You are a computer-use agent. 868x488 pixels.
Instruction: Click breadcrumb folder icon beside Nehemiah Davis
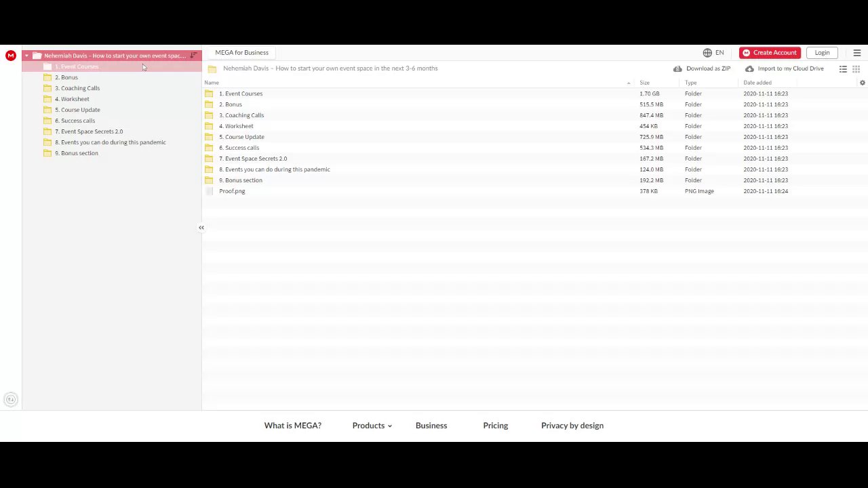(212, 68)
